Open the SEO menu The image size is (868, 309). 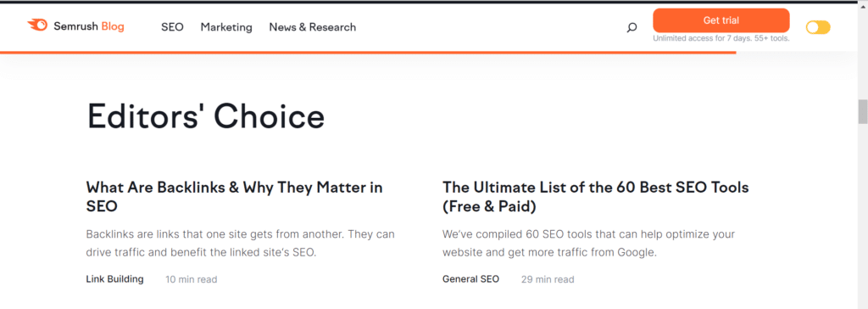coord(172,27)
